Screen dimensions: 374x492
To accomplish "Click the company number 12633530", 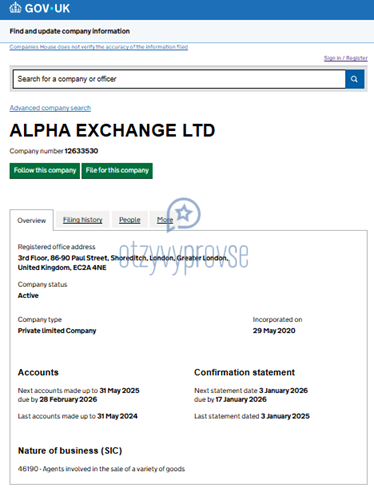I will [x=81, y=151].
